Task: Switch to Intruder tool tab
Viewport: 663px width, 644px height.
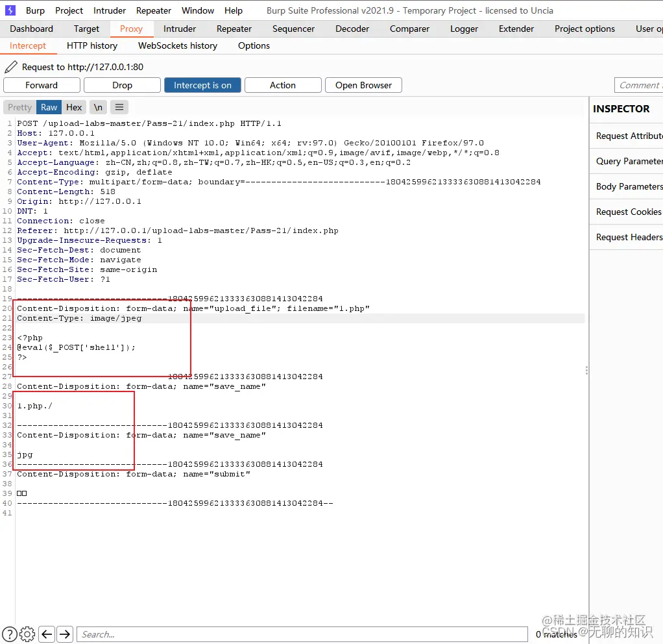Action: tap(180, 29)
